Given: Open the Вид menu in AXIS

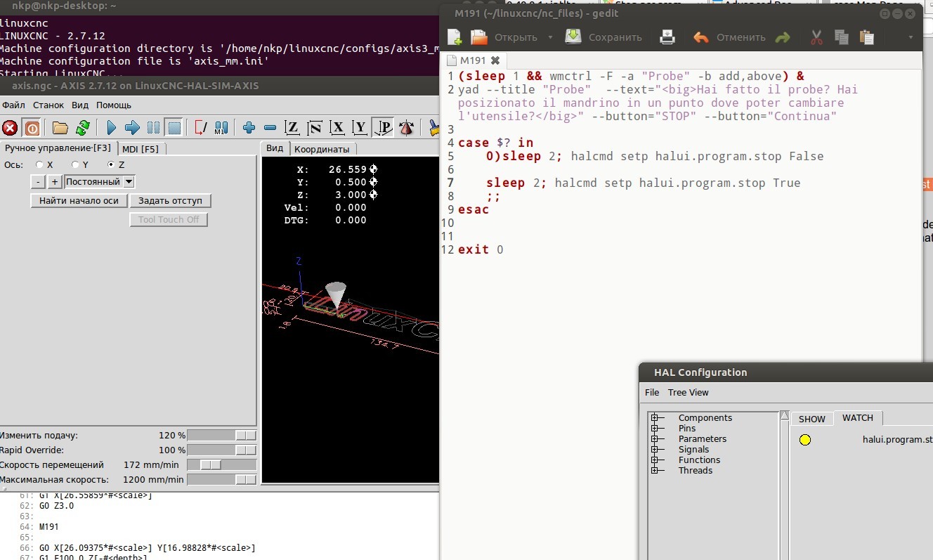Looking at the screenshot, I should [80, 105].
